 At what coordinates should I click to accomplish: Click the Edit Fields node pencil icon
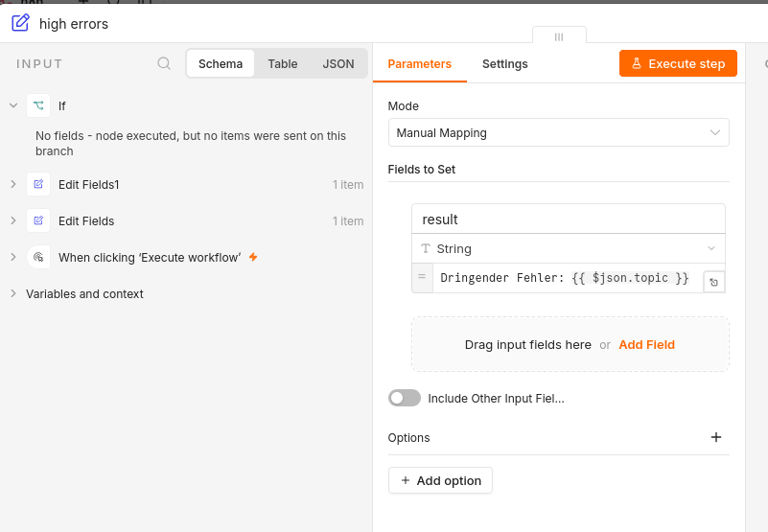(38, 220)
